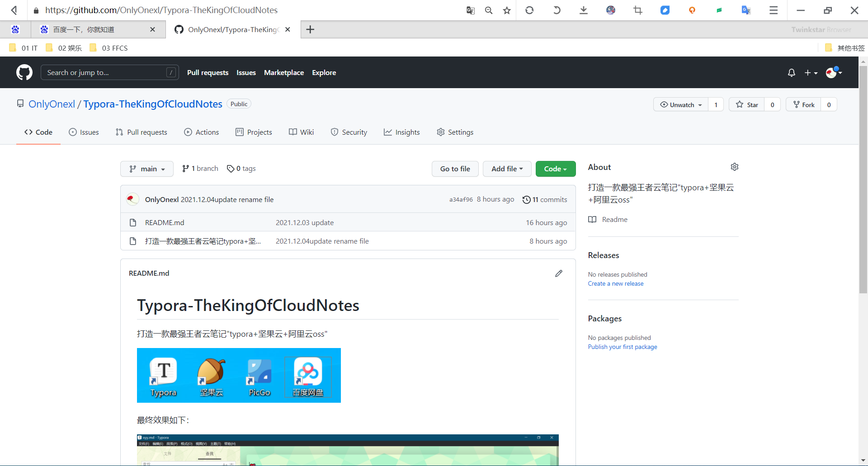Click Publish your first package
The image size is (868, 466).
point(623,347)
